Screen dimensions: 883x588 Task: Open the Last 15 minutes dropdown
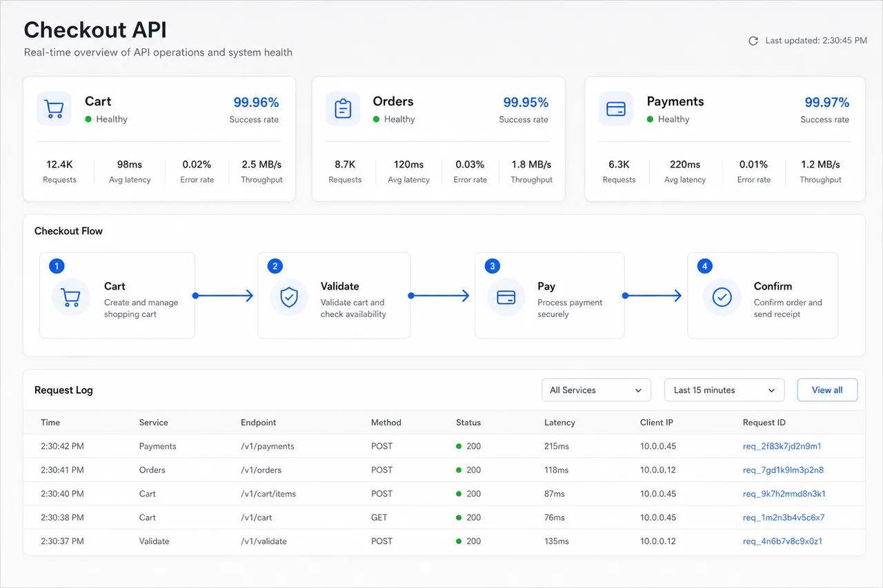pos(724,390)
